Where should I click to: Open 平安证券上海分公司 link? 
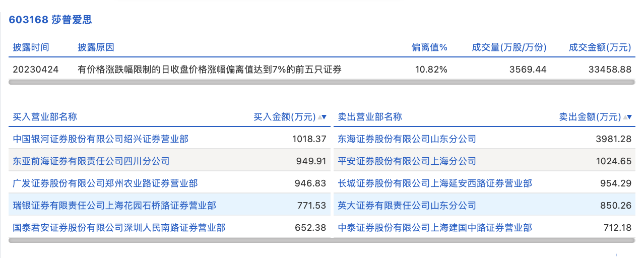(x=407, y=161)
